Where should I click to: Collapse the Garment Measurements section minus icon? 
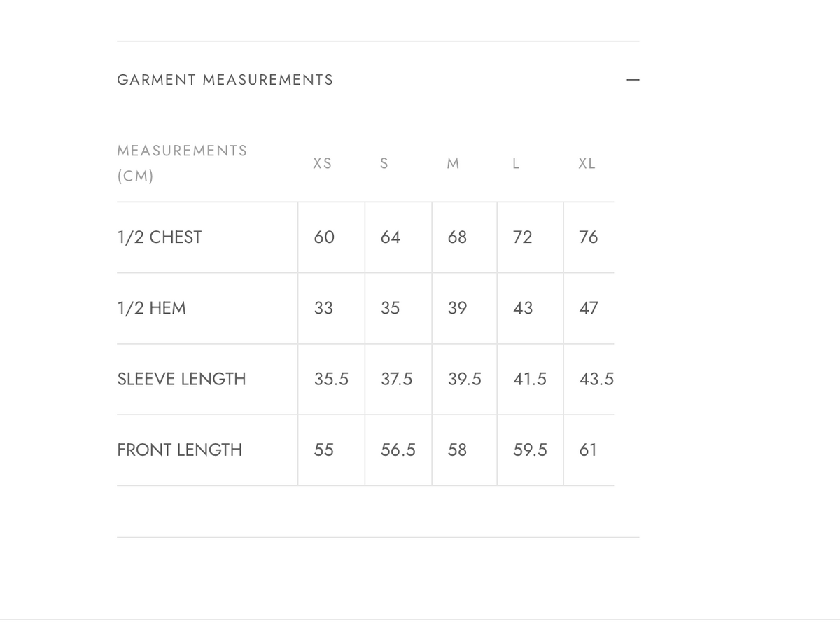coord(633,80)
